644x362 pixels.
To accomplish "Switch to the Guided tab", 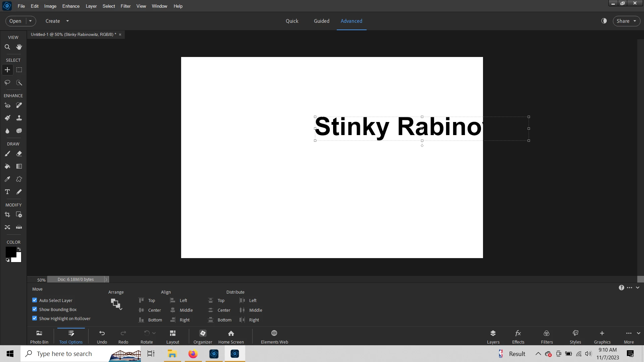I will (321, 21).
